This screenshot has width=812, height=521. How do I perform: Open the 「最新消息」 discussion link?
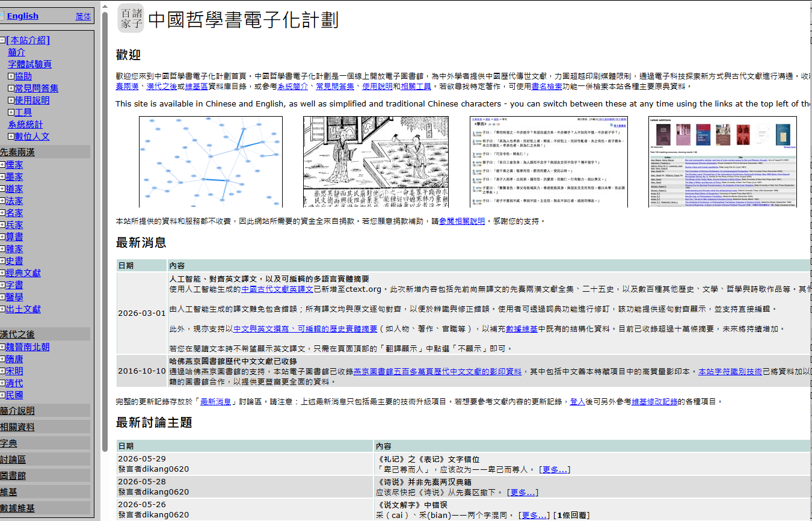[215, 401]
